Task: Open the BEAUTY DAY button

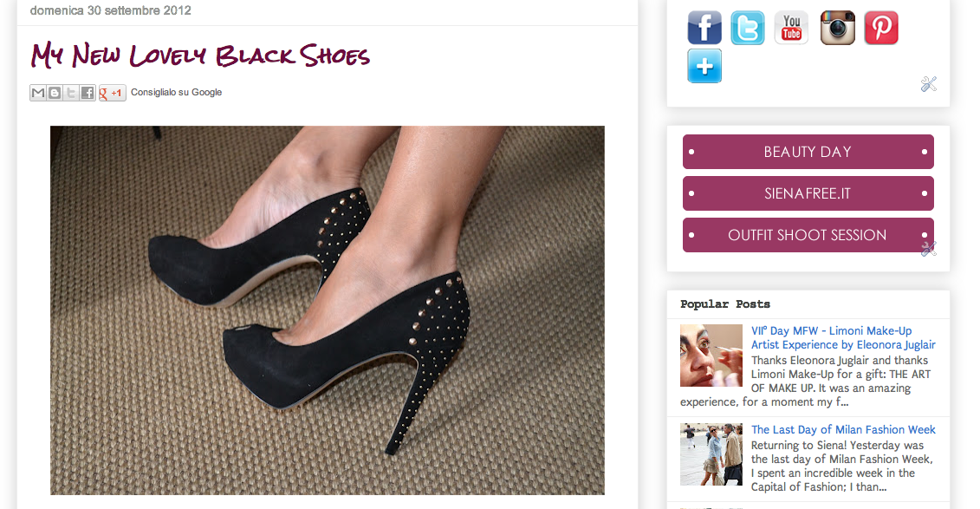Action: (x=808, y=152)
